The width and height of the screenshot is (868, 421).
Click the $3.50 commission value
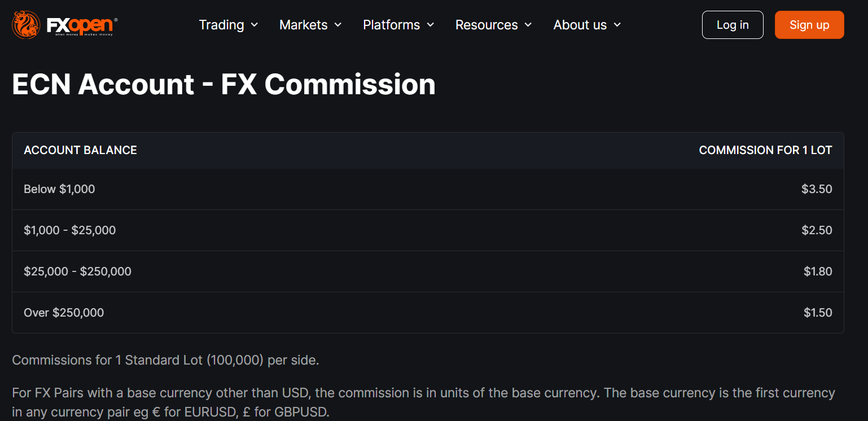pyautogui.click(x=816, y=189)
